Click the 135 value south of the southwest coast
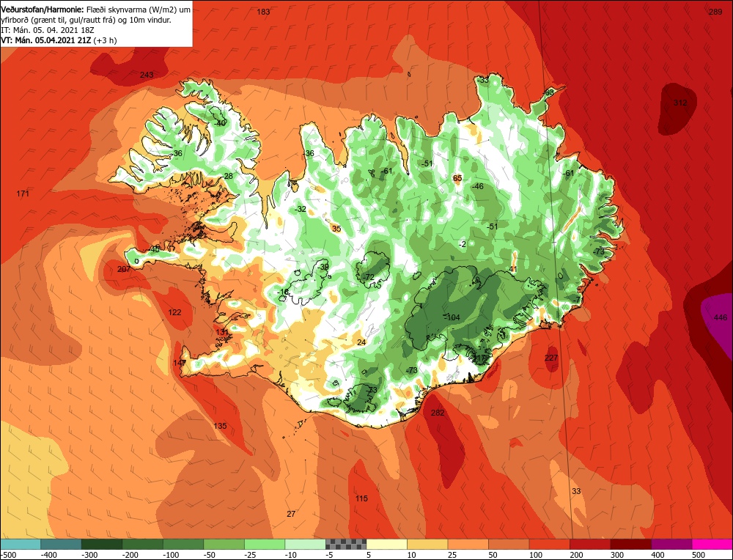This screenshot has width=733, height=560. tap(220, 426)
